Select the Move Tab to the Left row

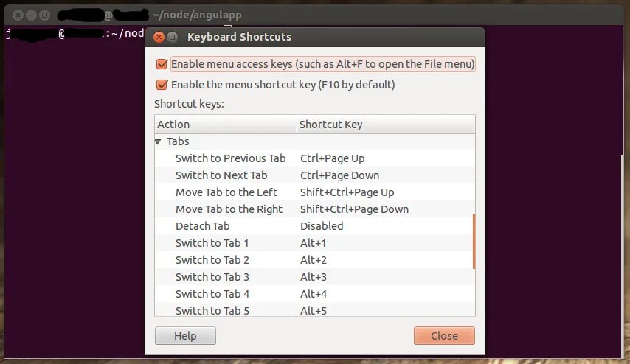[x=314, y=192]
